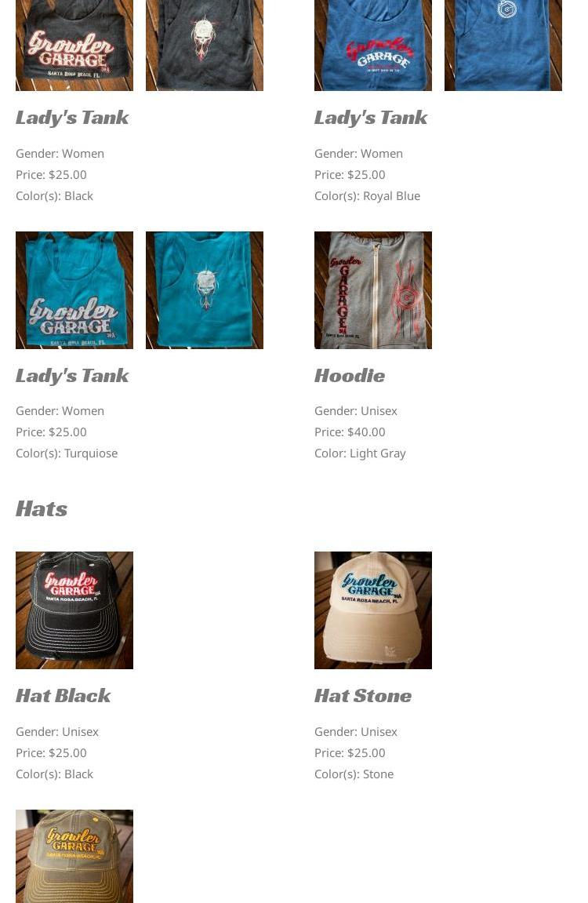588x903 pixels.
Task: Open the olive hat photo at bottom
Action: click(x=74, y=857)
